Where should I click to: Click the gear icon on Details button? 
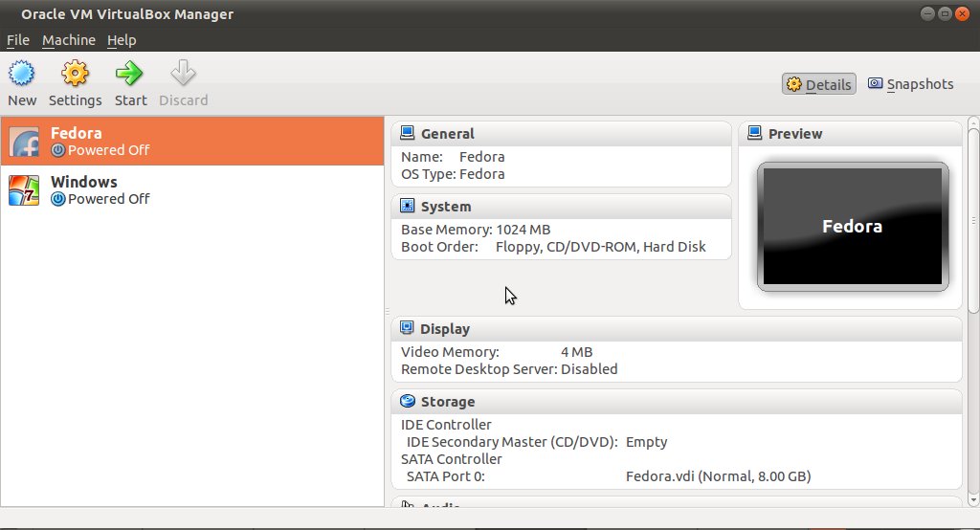click(793, 84)
